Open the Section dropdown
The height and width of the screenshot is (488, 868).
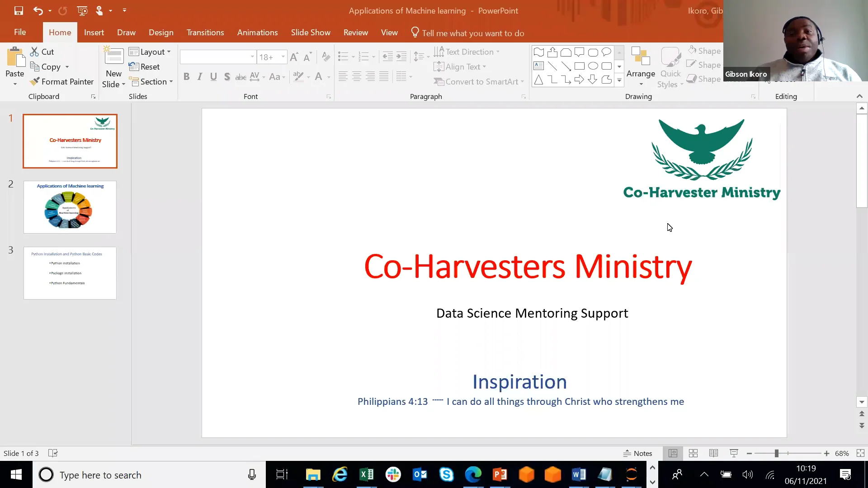[151, 82]
